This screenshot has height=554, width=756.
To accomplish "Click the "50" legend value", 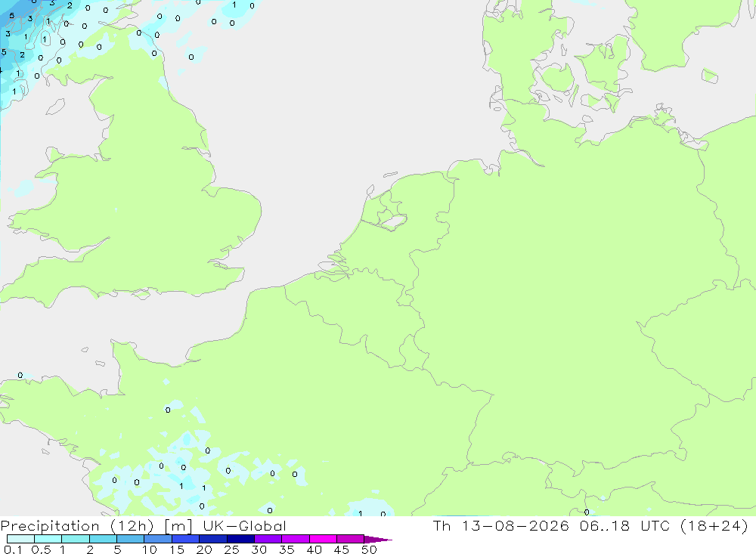I will [369, 549].
